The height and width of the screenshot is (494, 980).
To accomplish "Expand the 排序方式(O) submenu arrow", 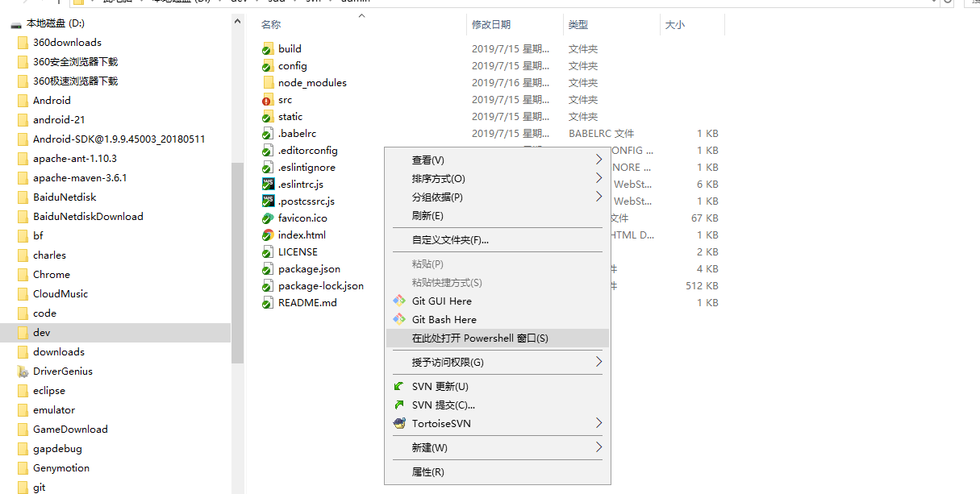I will (598, 178).
